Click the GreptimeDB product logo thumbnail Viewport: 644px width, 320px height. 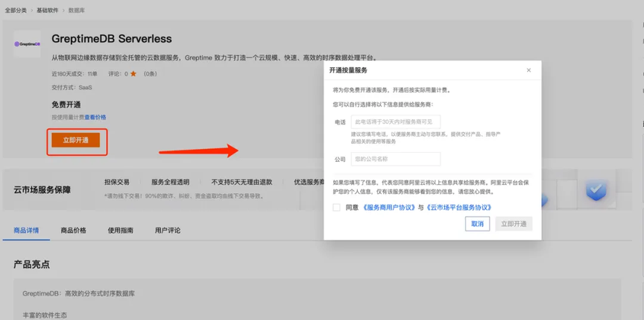(27, 44)
